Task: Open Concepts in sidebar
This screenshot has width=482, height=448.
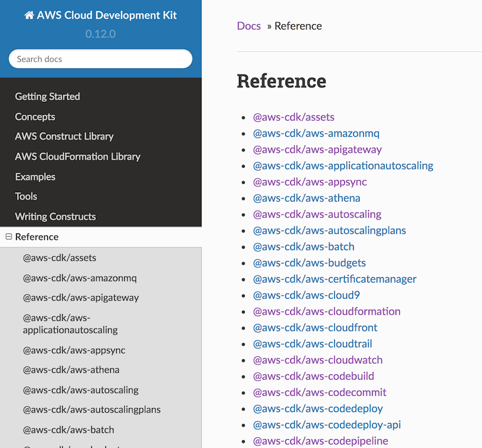Action: 35,117
